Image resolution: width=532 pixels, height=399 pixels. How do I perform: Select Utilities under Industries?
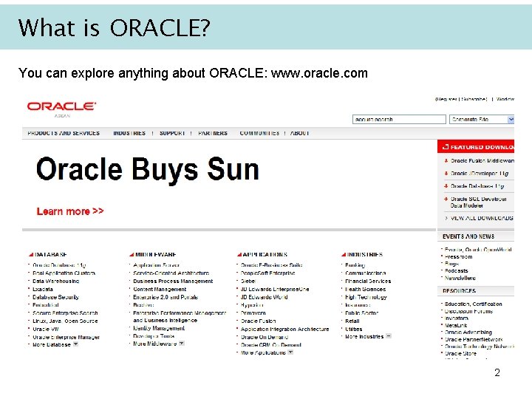click(x=354, y=329)
